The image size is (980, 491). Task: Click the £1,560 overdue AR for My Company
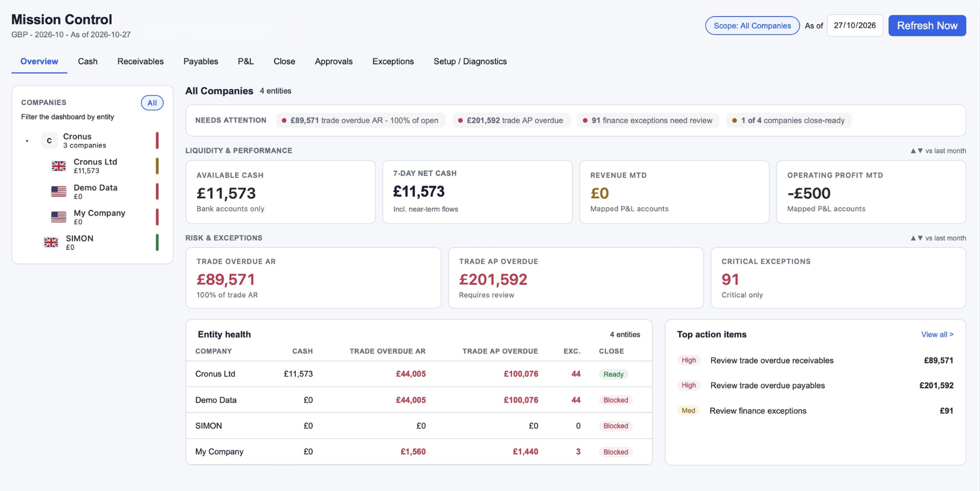click(413, 452)
